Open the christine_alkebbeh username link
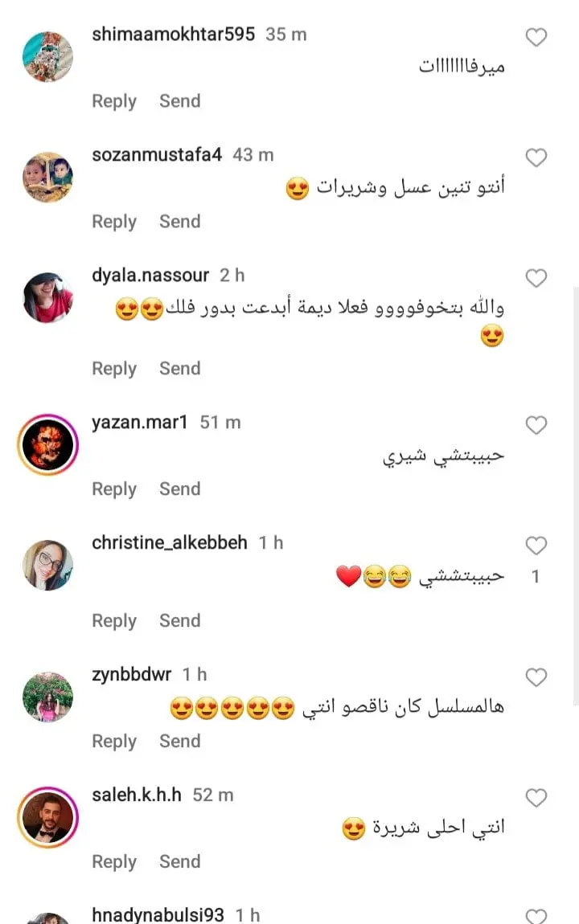Viewport: 579px width, 924px height. click(x=170, y=542)
